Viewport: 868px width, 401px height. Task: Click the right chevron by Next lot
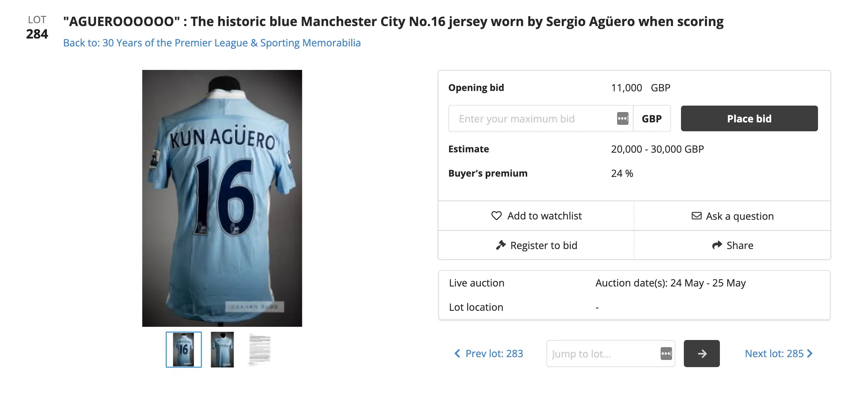pos(810,354)
